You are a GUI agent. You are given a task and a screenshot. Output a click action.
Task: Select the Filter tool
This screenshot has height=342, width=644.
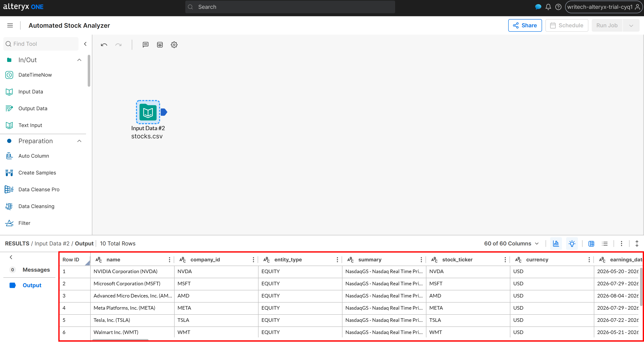(24, 223)
